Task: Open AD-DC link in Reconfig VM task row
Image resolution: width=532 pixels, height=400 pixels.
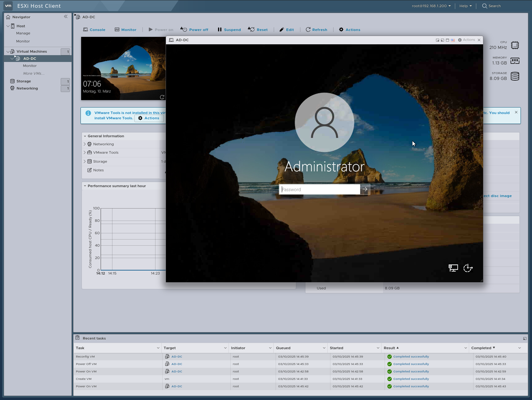Action: click(x=177, y=357)
